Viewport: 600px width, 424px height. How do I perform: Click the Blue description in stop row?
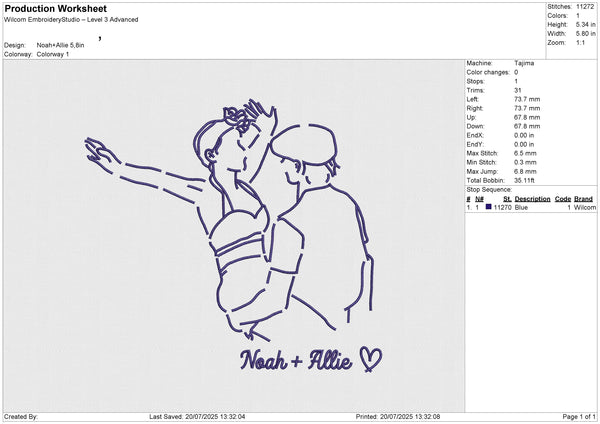[x=521, y=207]
